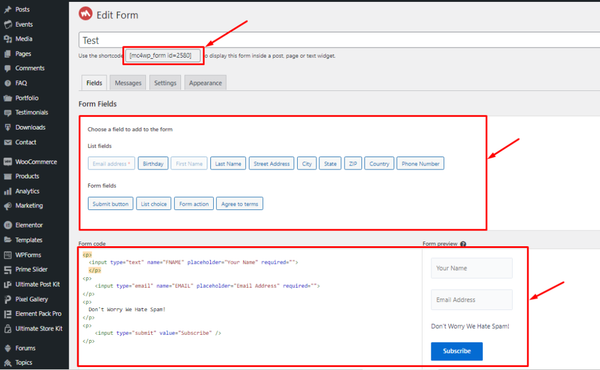Open the Pixel Gallery icon
The image size is (600, 370).
click(x=8, y=299)
